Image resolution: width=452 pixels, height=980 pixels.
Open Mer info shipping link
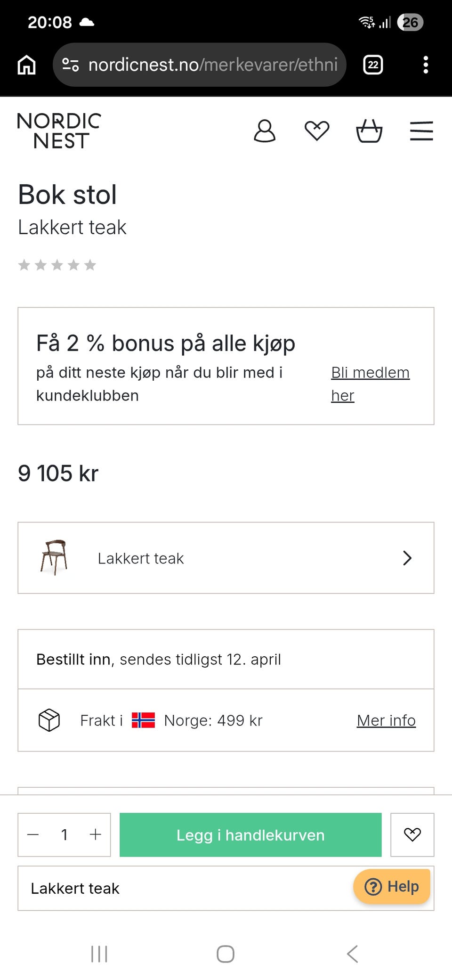pos(386,720)
